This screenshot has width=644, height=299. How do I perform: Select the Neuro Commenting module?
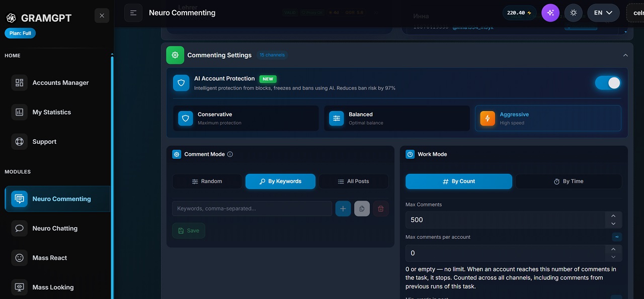58,198
